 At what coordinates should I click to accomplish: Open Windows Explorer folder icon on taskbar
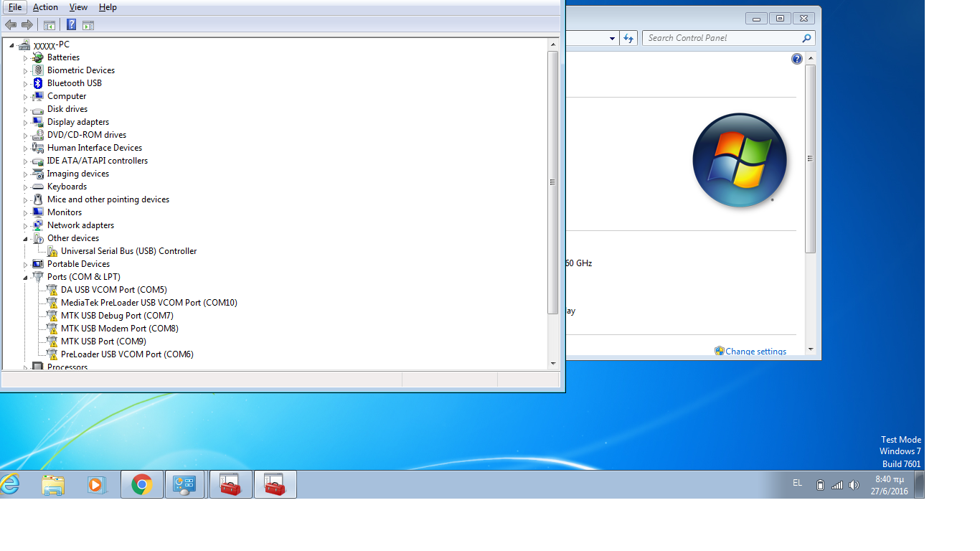click(x=53, y=484)
